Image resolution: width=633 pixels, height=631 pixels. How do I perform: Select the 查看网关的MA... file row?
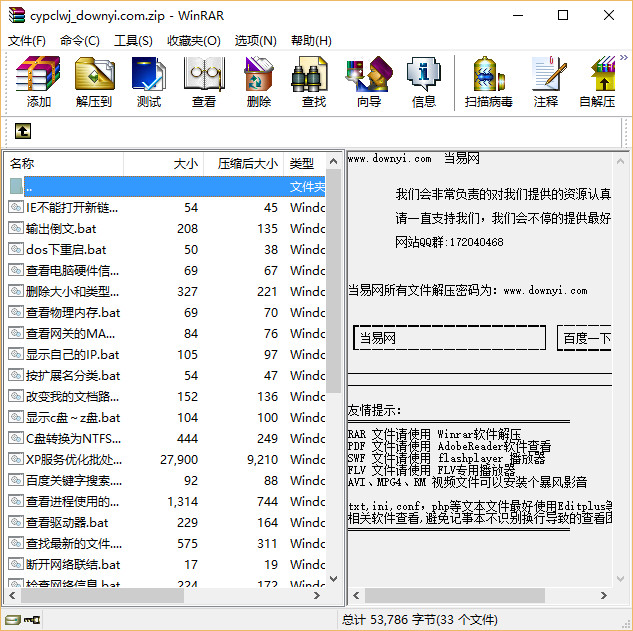click(x=166, y=333)
